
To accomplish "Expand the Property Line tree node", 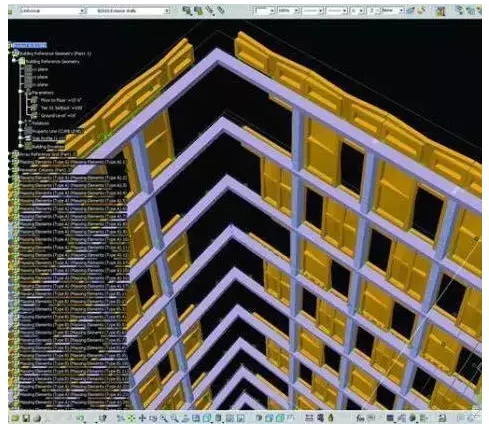I will tap(21, 131).
